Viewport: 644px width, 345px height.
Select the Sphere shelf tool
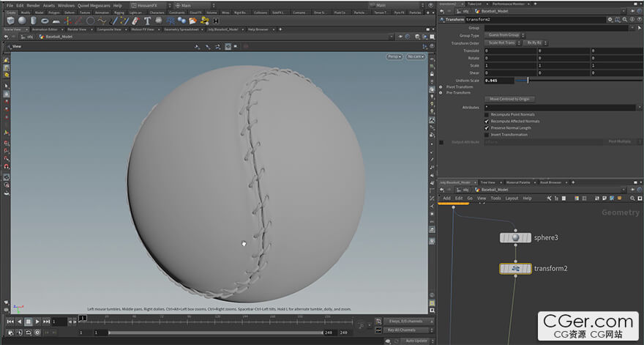[x=23, y=21]
